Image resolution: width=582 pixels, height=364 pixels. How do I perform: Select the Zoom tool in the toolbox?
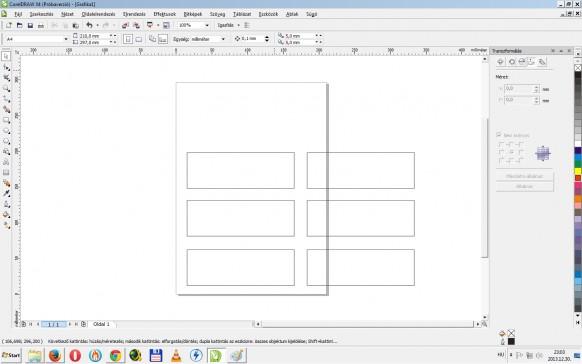[x=6, y=89]
